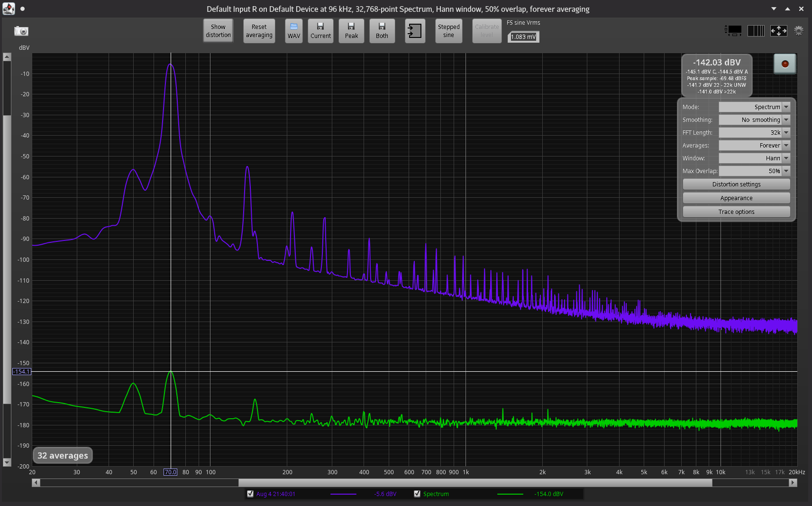Screen dimensions: 812x506
Task: Open the graph limits icon
Action: (733, 31)
